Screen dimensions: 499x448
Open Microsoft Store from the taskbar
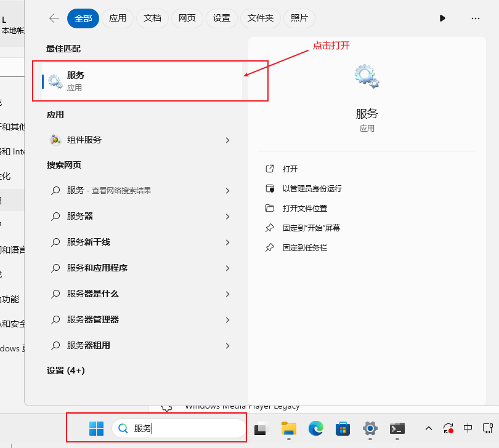pos(343,428)
